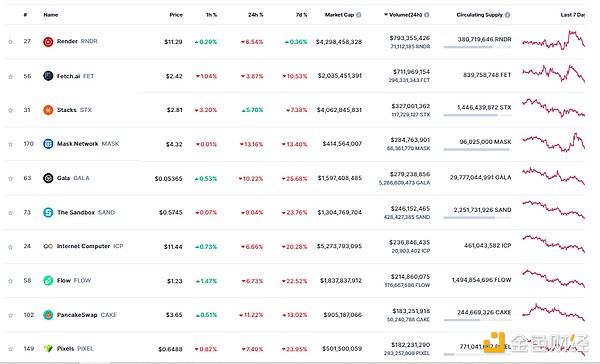Screen dimensions: 600x364
Task: Sort table by Price column
Action: 176,15
